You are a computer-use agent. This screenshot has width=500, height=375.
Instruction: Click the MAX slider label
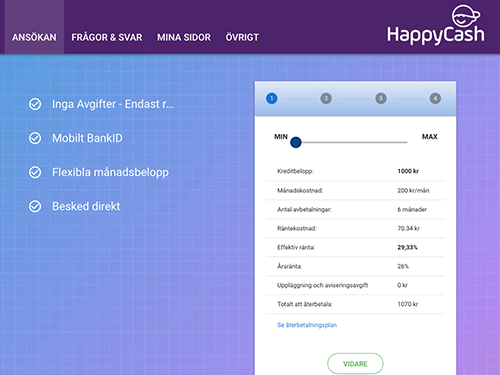coord(430,137)
